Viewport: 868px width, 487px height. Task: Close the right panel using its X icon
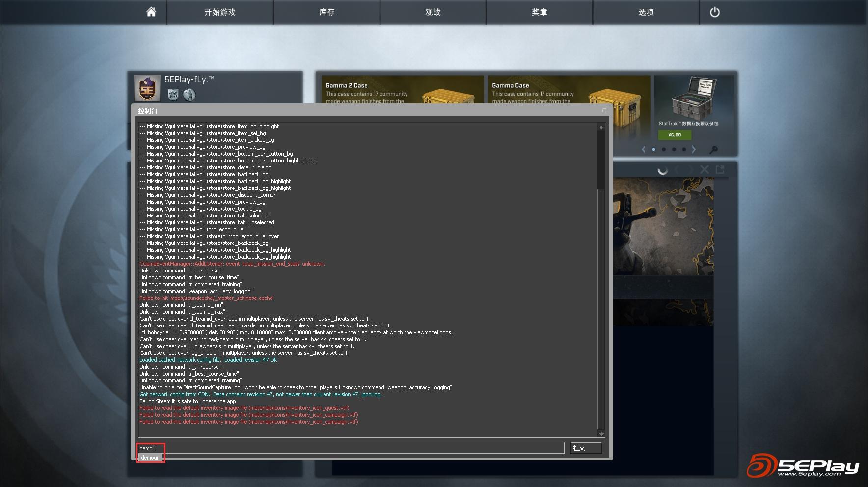click(x=705, y=169)
